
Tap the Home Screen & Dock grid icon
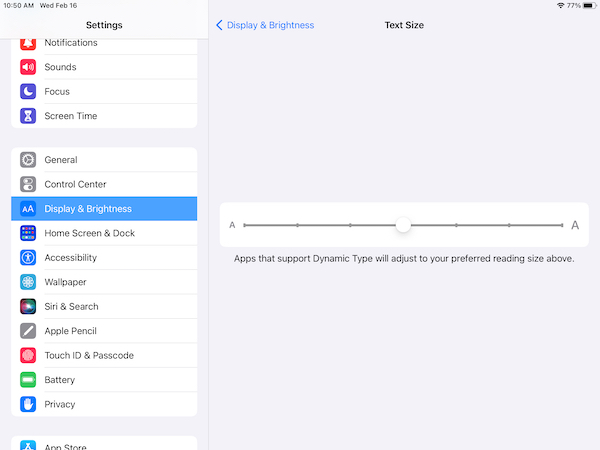coord(28,233)
